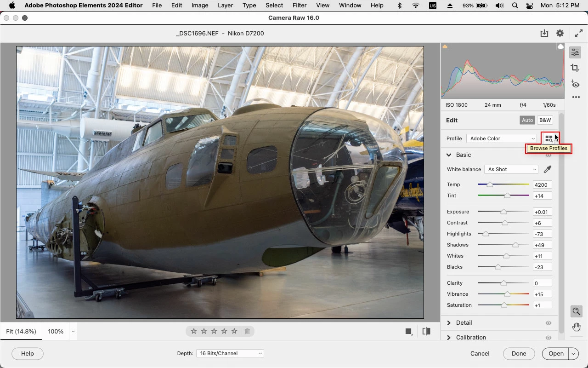Open Camera Raw preferences gear
Screen dimensions: 588x368
click(560, 33)
